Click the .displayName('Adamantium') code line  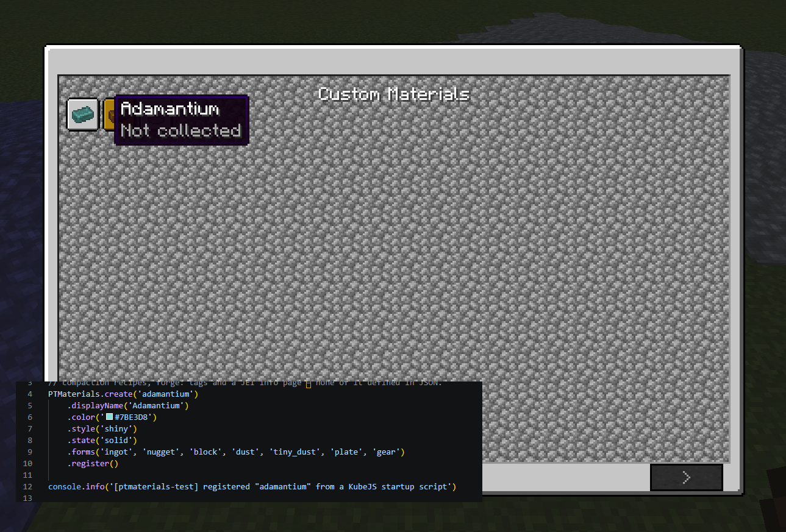(x=128, y=406)
